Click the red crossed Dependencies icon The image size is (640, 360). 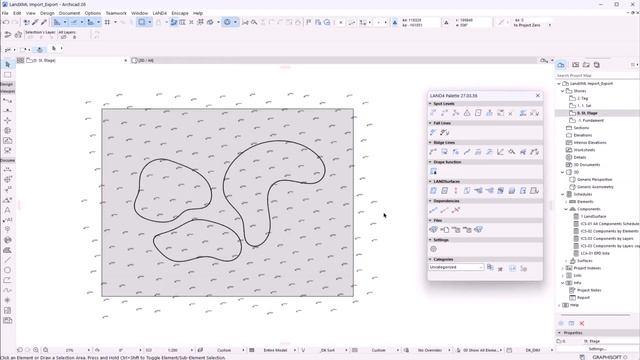pos(456,210)
